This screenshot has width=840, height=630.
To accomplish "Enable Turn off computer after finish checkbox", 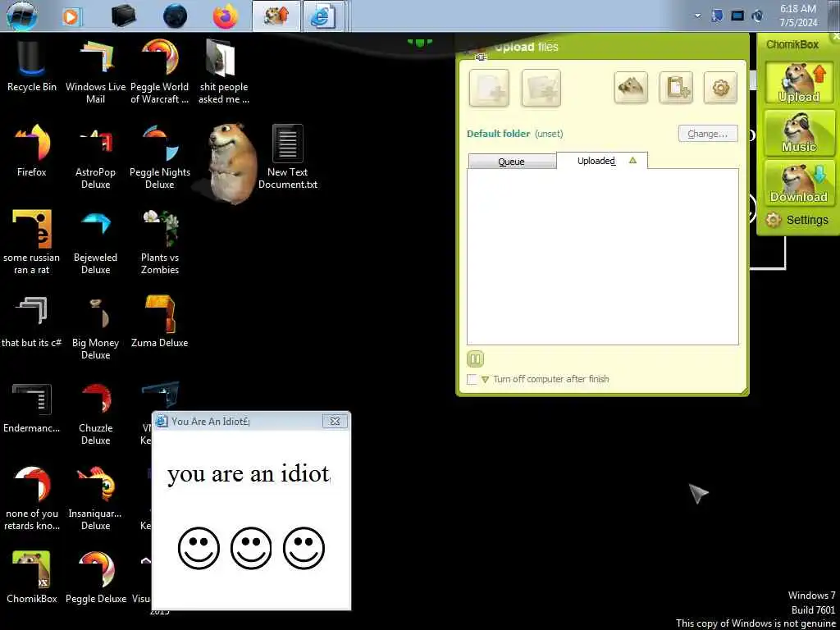I will pyautogui.click(x=472, y=379).
